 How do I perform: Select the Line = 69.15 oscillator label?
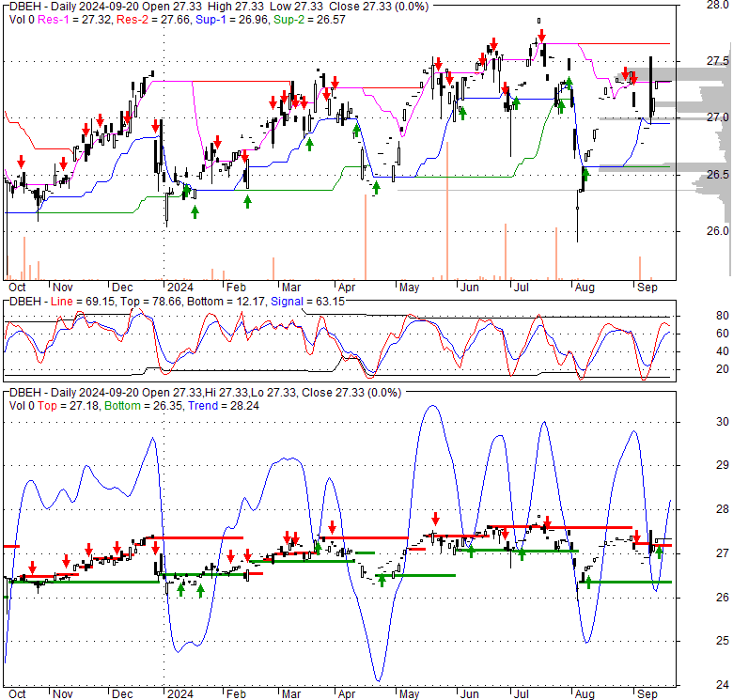pos(83,302)
